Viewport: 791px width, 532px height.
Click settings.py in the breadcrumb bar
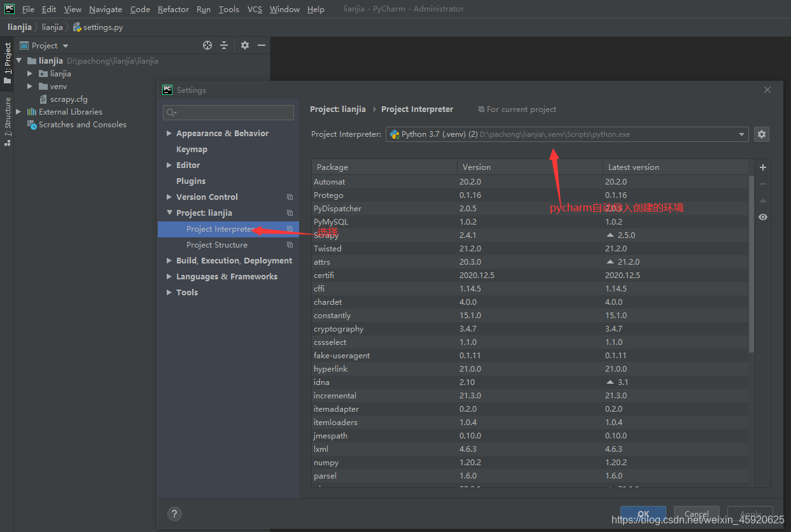(x=103, y=27)
